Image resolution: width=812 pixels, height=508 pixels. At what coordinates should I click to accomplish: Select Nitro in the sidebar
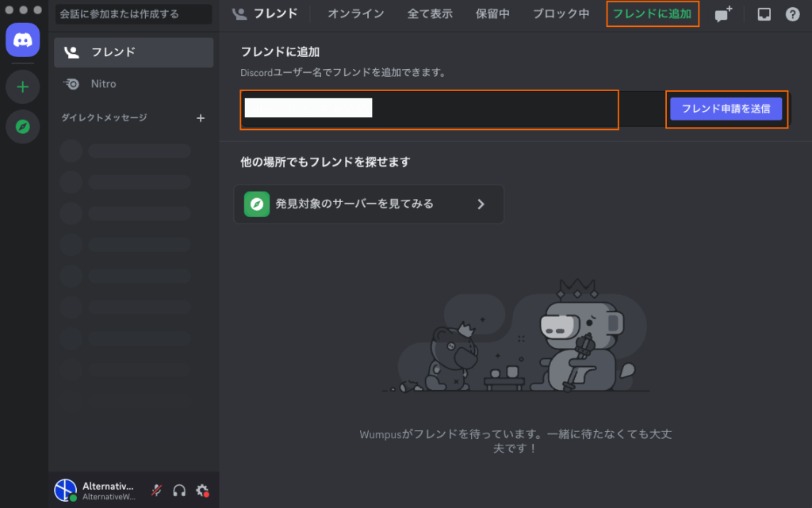pyautogui.click(x=103, y=84)
